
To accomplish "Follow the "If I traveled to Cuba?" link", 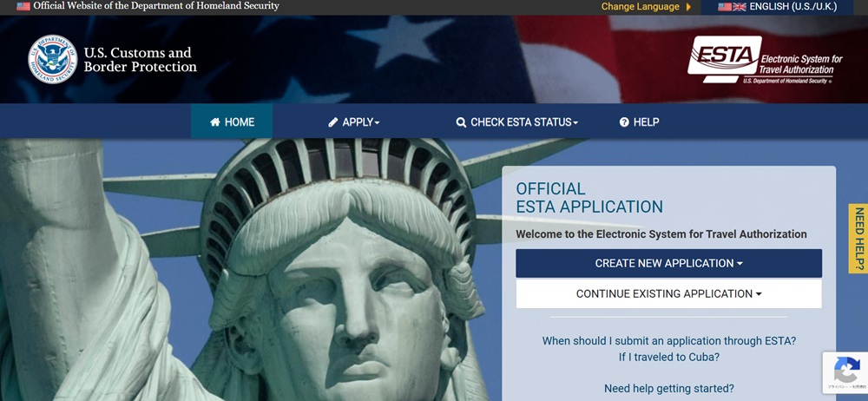I will [x=668, y=357].
